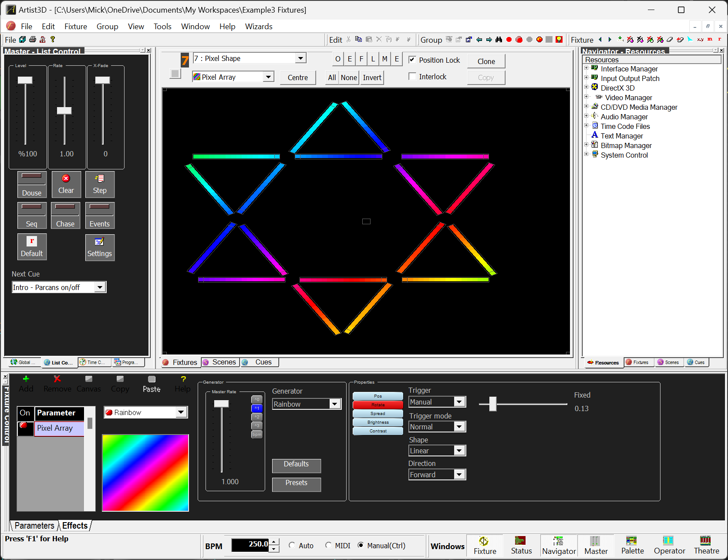Open the Next Cue dropdown
728x560 pixels.
tap(100, 287)
